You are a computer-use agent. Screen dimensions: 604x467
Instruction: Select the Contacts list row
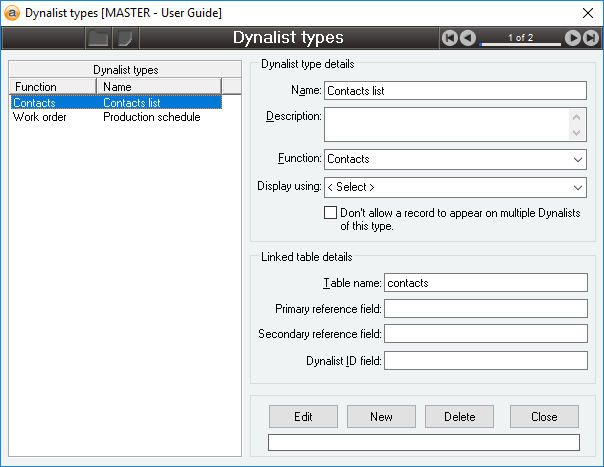[114, 102]
